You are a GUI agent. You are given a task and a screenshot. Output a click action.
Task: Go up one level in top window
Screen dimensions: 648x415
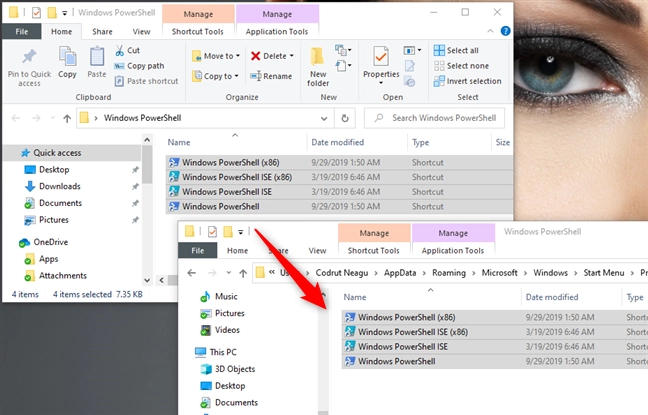(x=67, y=119)
